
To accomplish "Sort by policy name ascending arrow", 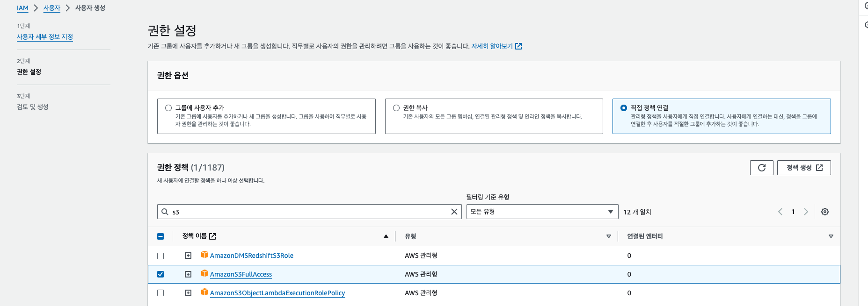I will click(x=386, y=236).
